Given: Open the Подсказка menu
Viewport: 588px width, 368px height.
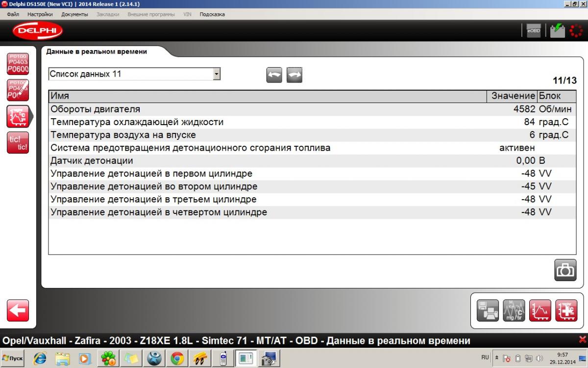Looking at the screenshot, I should pos(212,14).
